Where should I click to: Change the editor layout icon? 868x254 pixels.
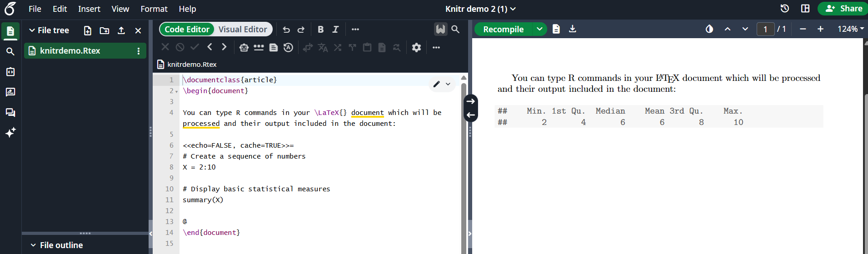[805, 9]
